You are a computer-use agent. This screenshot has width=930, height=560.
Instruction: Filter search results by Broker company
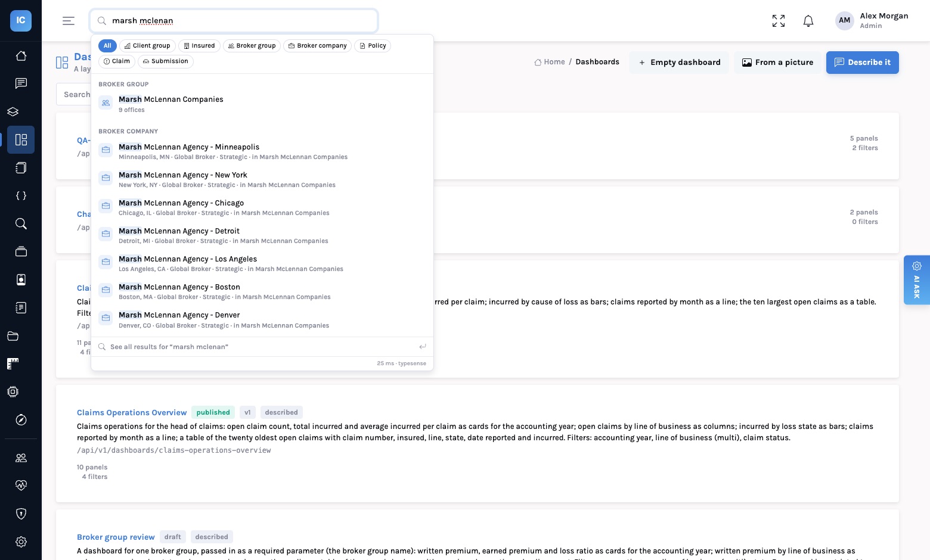click(x=317, y=46)
